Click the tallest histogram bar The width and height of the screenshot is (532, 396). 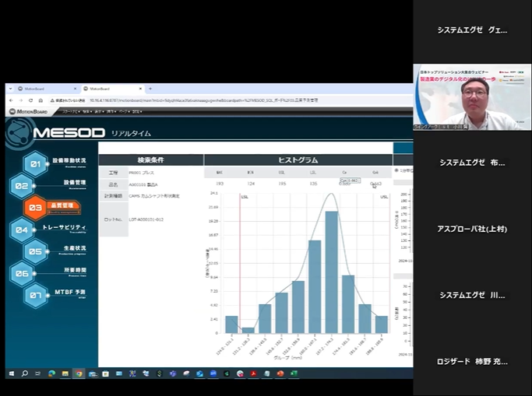coord(331,272)
